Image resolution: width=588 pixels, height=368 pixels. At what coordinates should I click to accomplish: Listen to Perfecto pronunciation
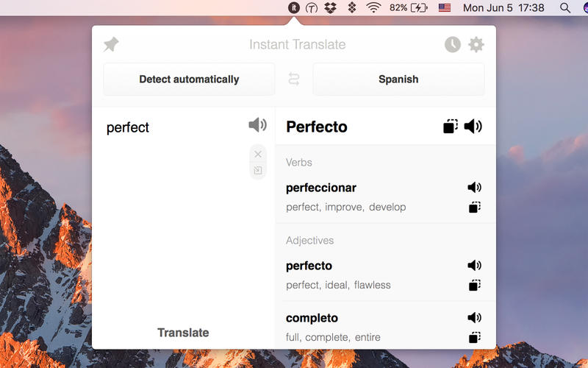point(473,127)
